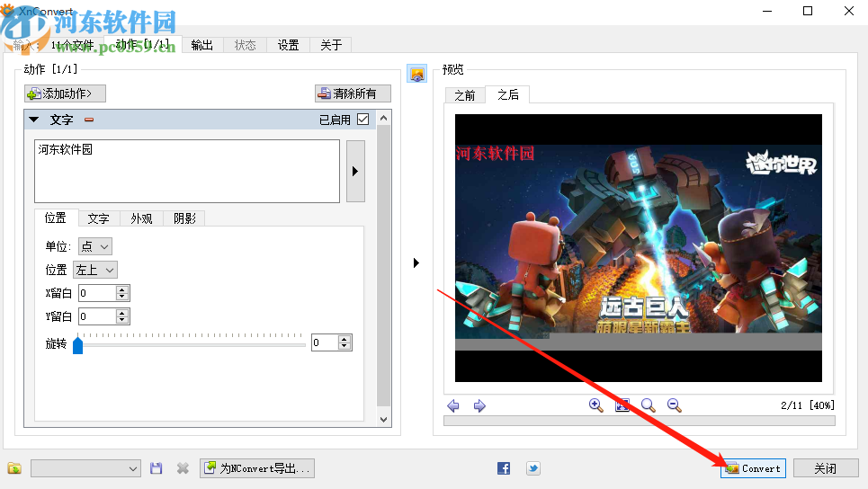Image resolution: width=868 pixels, height=489 pixels.
Task: Click the Convert button
Action: (753, 468)
